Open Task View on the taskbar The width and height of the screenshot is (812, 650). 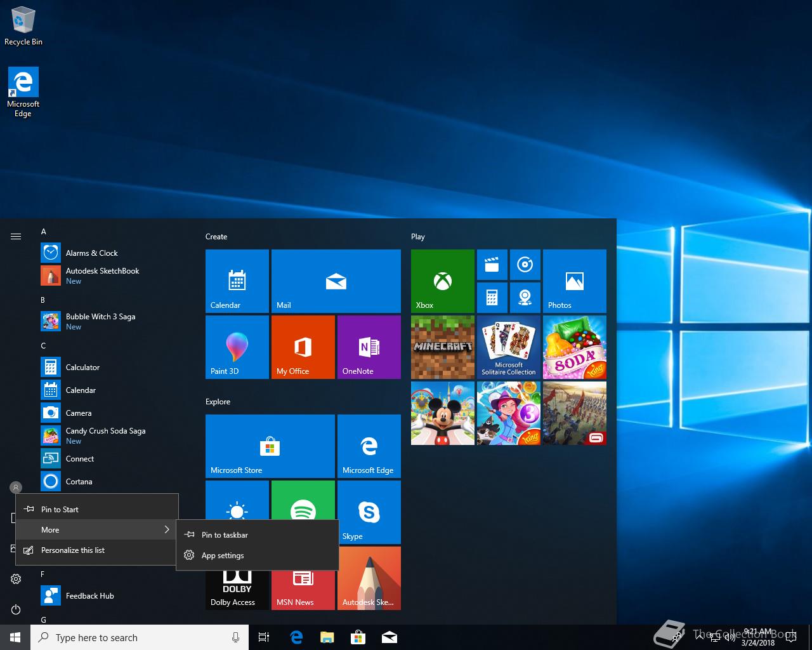pos(264,637)
